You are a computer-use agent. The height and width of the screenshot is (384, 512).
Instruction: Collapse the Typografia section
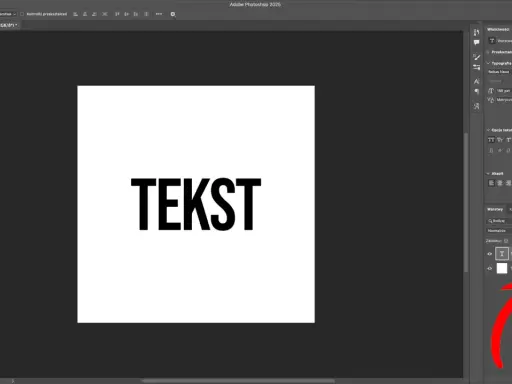488,63
